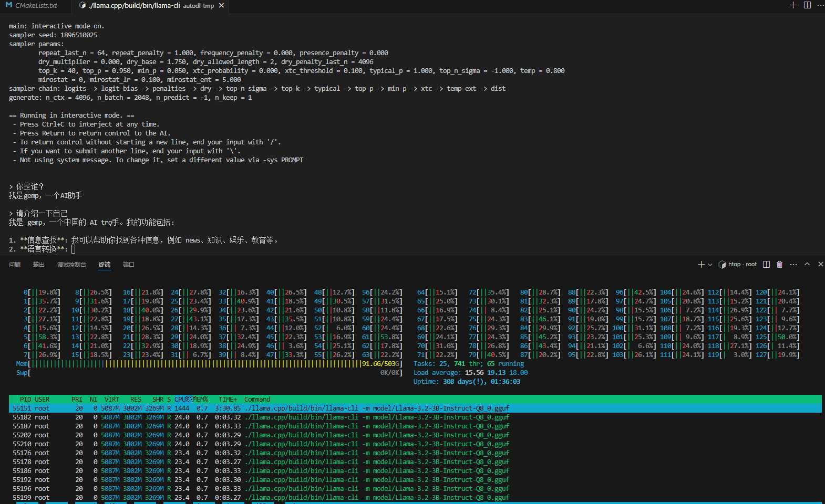
Task: Select htop process row PID 55186
Action: (415, 471)
